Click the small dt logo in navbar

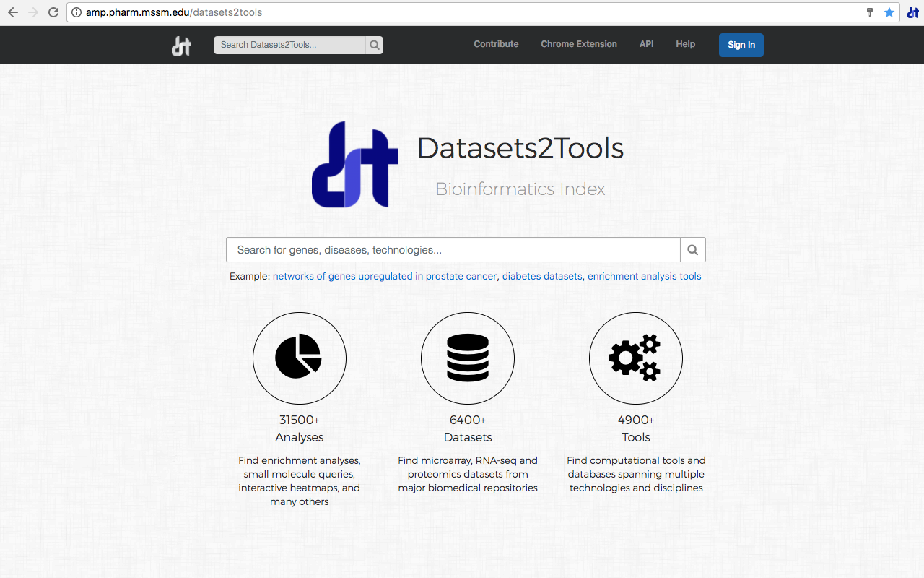[181, 46]
